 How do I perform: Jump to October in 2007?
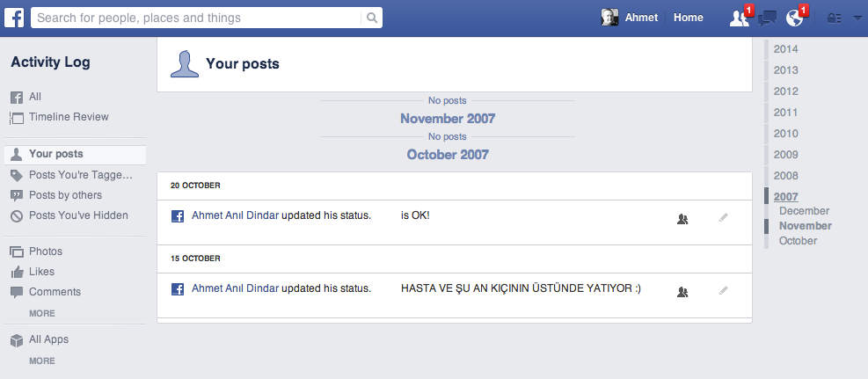[798, 241]
